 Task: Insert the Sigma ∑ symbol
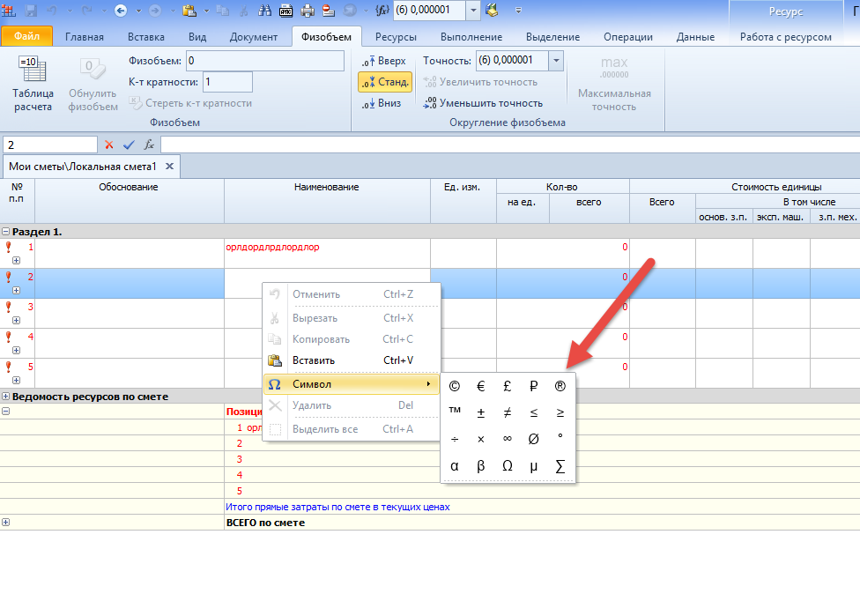(x=560, y=466)
